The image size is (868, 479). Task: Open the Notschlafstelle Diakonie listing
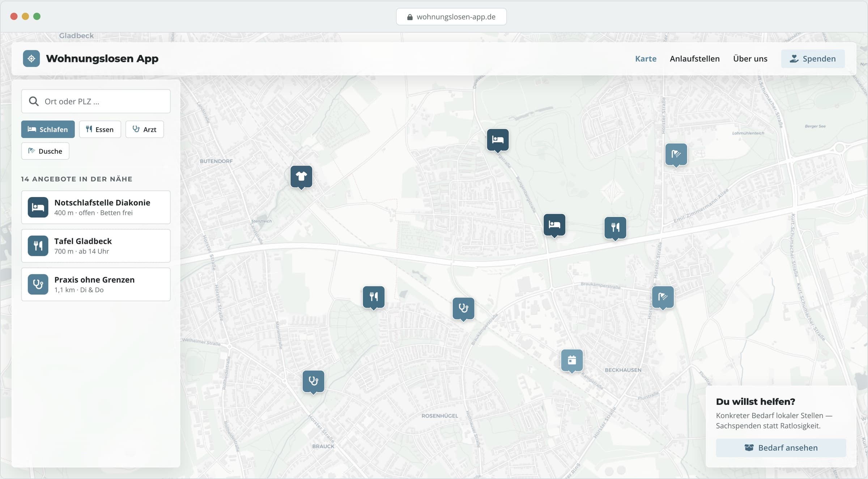pyautogui.click(x=96, y=207)
